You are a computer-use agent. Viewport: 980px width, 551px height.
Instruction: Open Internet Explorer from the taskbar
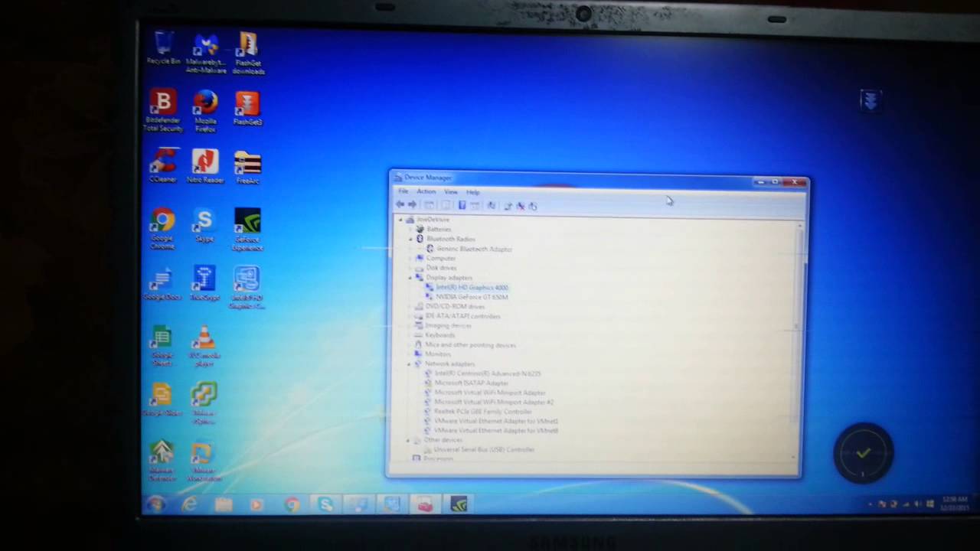188,504
